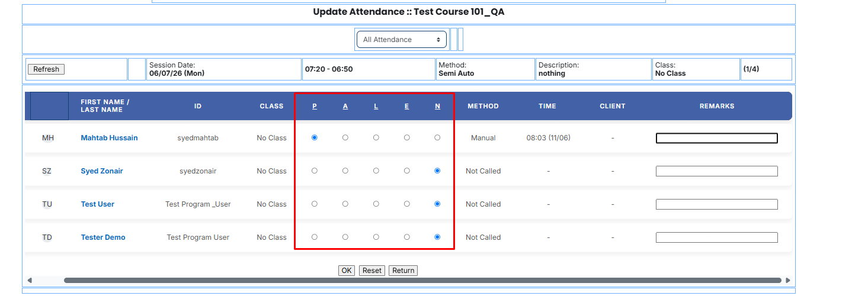Mark Mahtab Hussain as Present (P)
Screen dimensions: 868x299
coord(315,137)
